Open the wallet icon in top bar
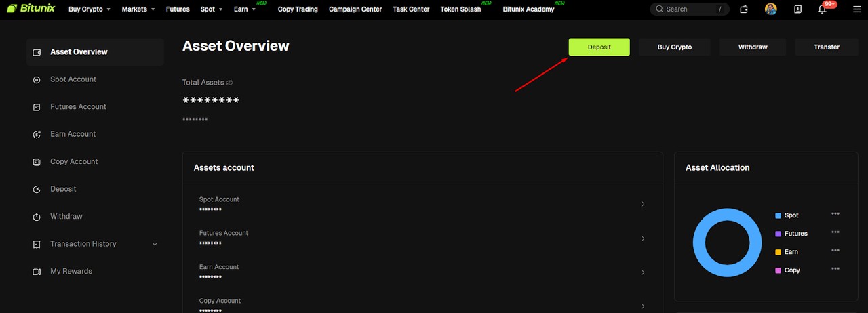868x313 pixels. pyautogui.click(x=744, y=9)
